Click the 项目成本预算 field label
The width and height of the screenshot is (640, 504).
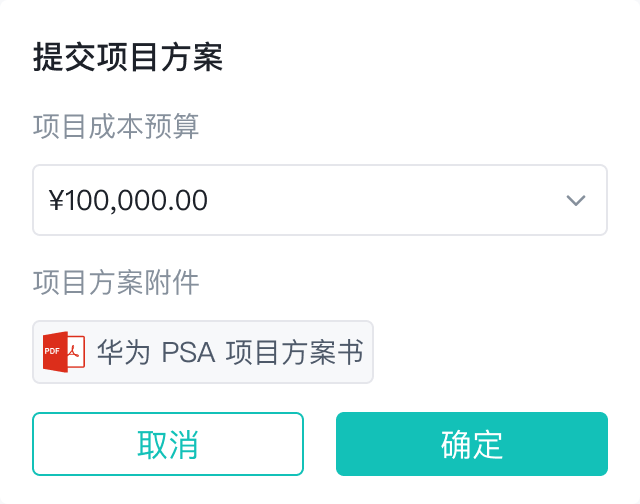tap(116, 127)
